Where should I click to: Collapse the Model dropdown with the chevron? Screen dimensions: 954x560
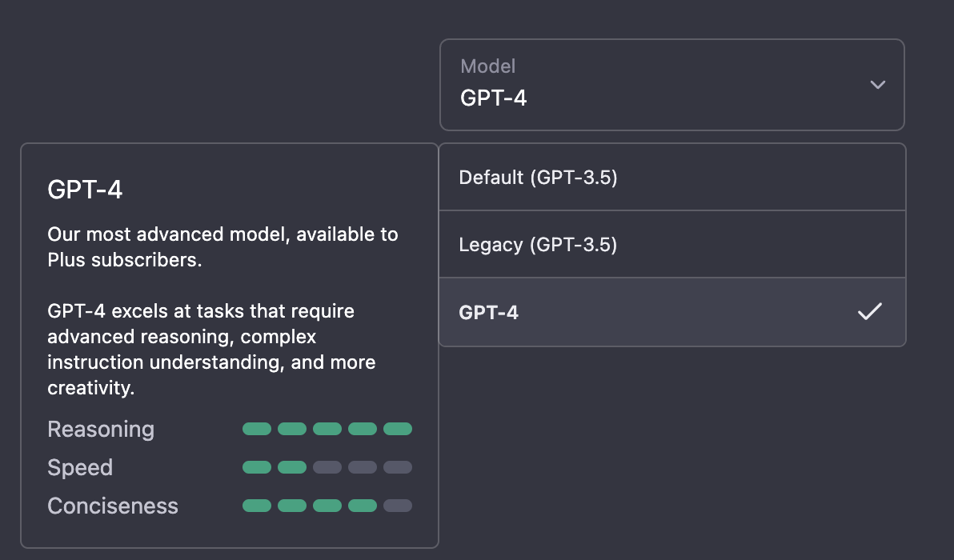pyautogui.click(x=878, y=84)
